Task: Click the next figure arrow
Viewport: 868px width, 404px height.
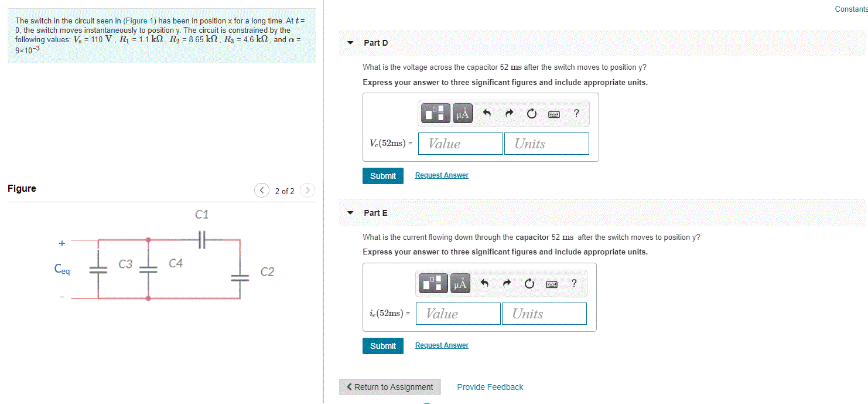Action: click(307, 190)
